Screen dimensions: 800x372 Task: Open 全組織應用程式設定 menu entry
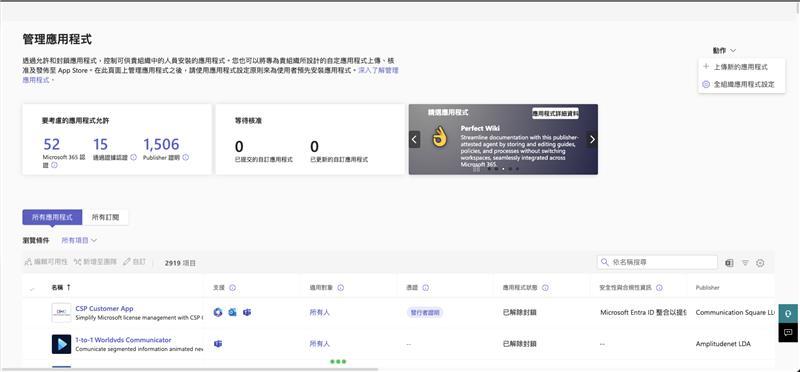coord(738,84)
